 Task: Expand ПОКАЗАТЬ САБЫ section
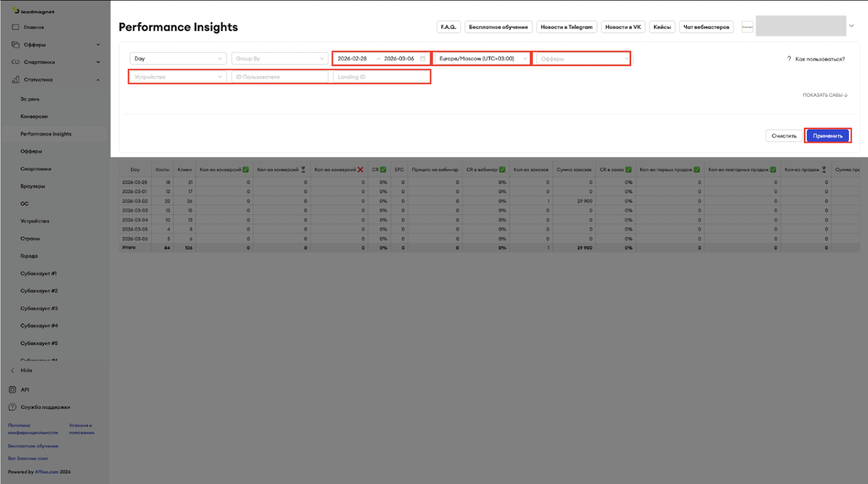coord(825,95)
